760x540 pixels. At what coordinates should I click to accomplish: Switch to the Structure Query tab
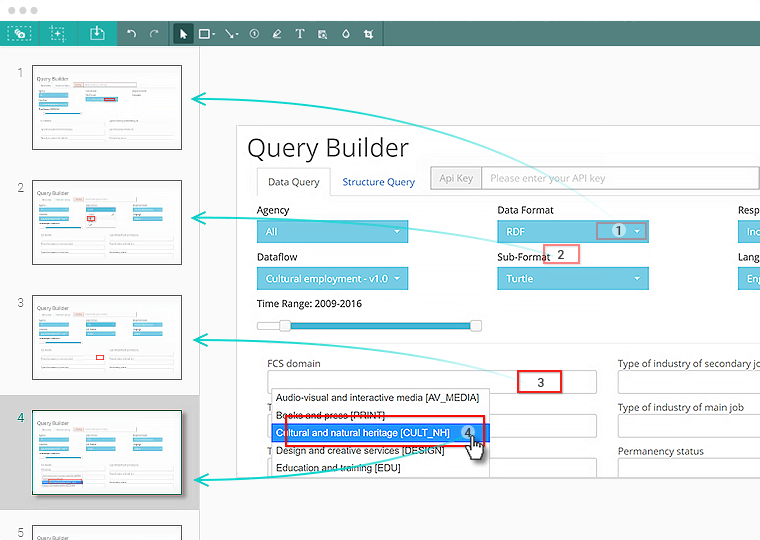pos(378,182)
